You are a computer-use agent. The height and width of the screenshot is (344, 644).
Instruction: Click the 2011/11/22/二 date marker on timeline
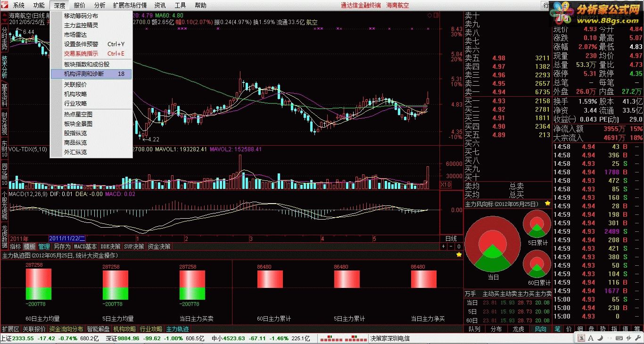[67, 238]
